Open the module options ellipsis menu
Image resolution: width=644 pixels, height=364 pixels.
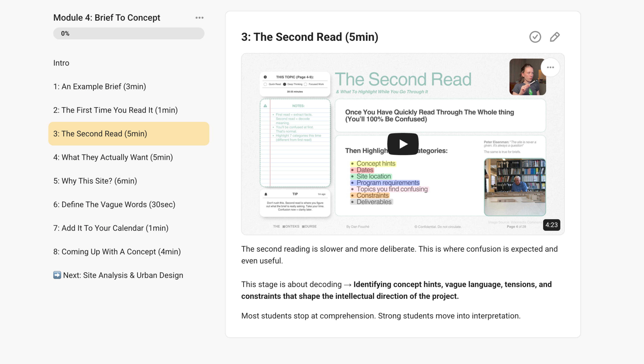[199, 18]
